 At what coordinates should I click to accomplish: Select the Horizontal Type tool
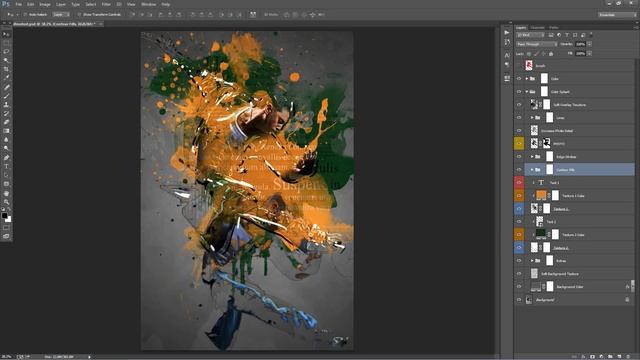tap(6, 167)
